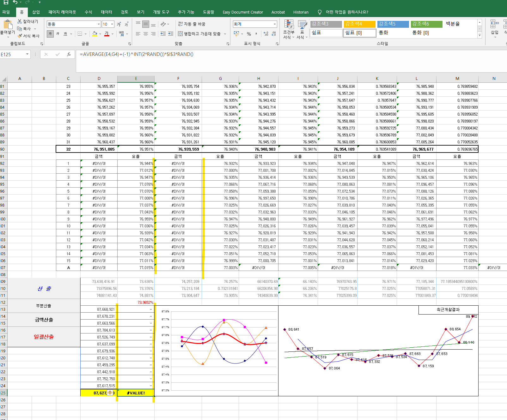507x420 pixels.
Task: Open the Name Box dropdown arrow
Action: click(x=27, y=54)
